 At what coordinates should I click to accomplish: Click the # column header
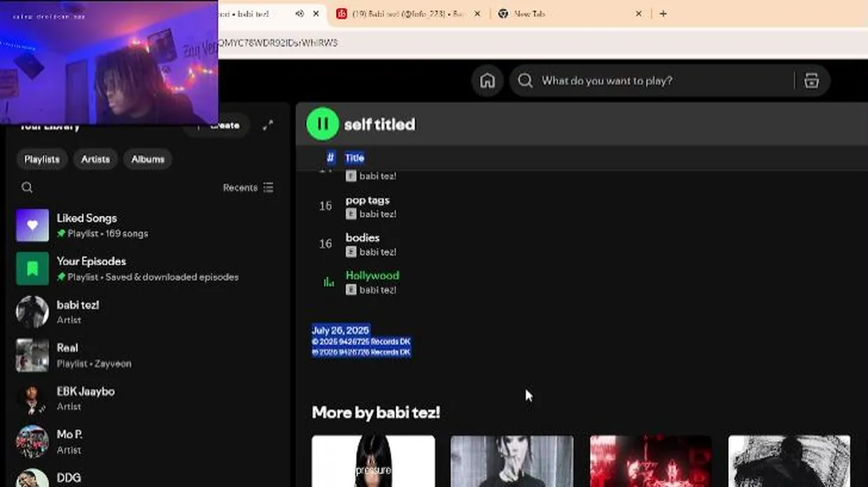pos(331,158)
